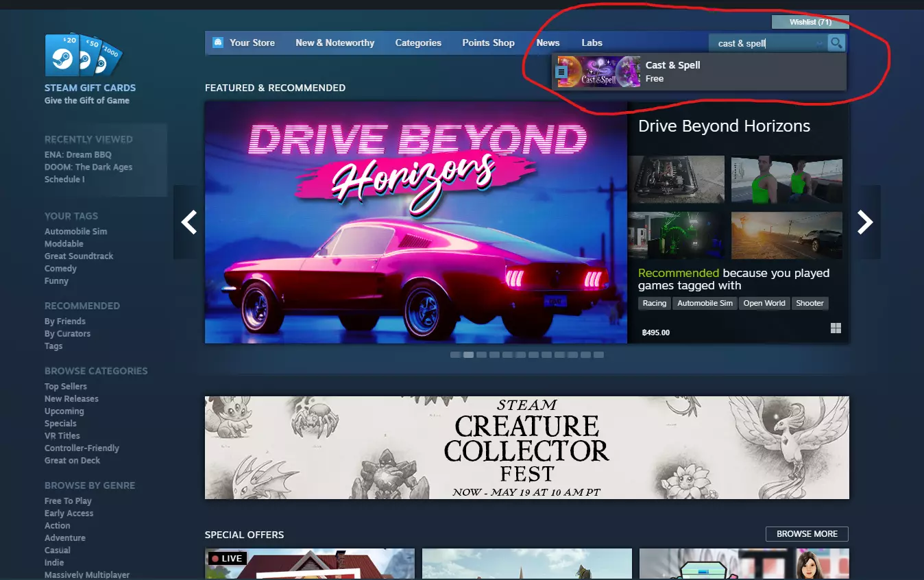Click the Windows platform icon on the featured game

(836, 328)
